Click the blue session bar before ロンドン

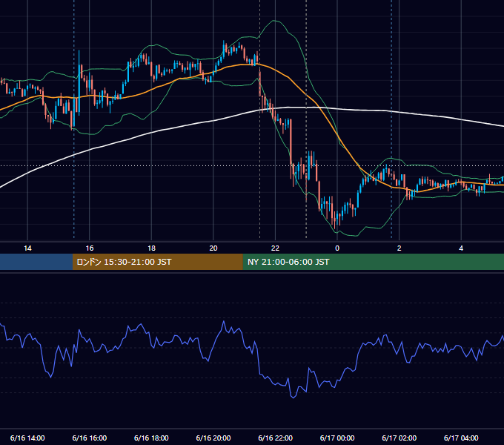(36, 262)
